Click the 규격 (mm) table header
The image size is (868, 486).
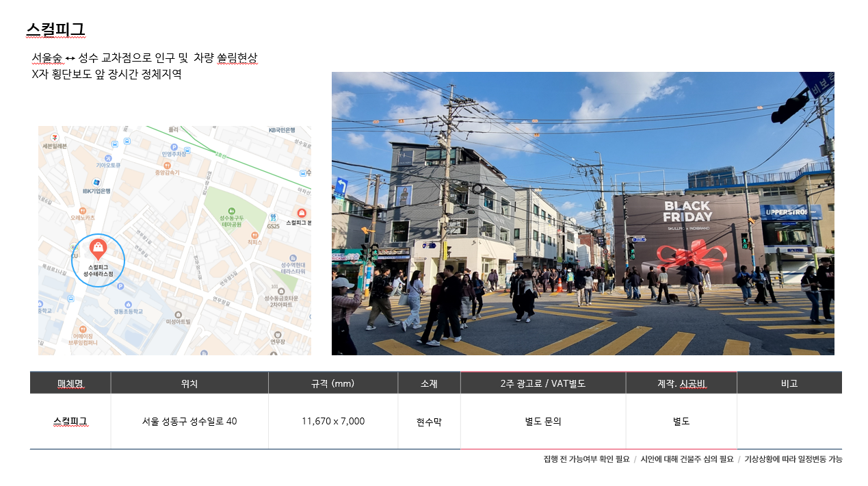coord(332,383)
